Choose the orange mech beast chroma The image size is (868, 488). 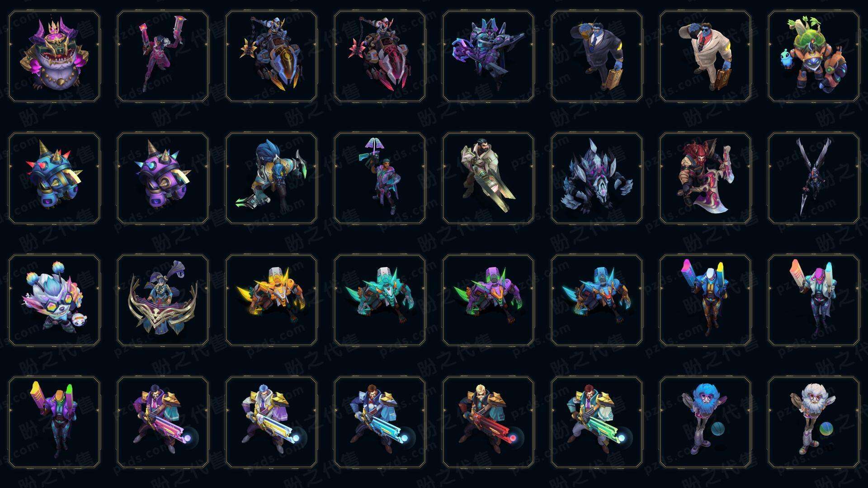271,300
